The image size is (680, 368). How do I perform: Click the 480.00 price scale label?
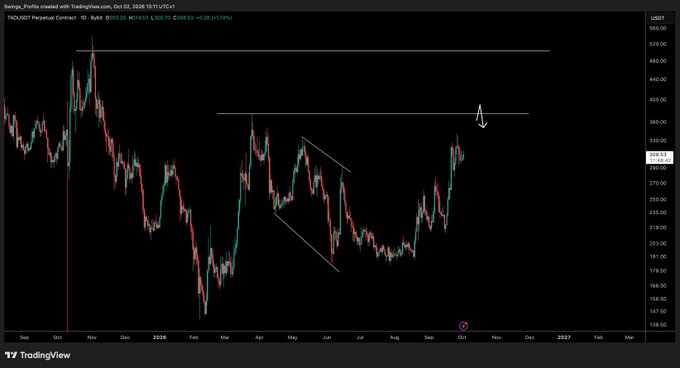click(x=657, y=61)
